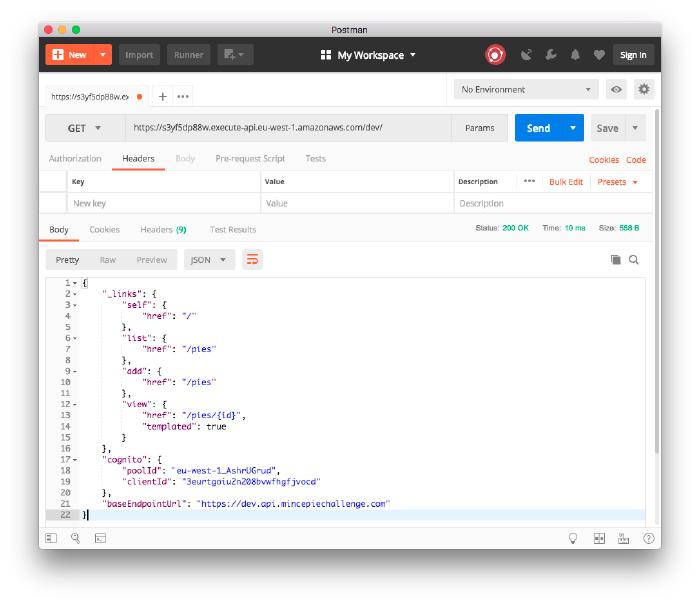The image size is (700, 604).
Task: Open keyboard shortcuts icon at bottom
Action: pos(623,538)
